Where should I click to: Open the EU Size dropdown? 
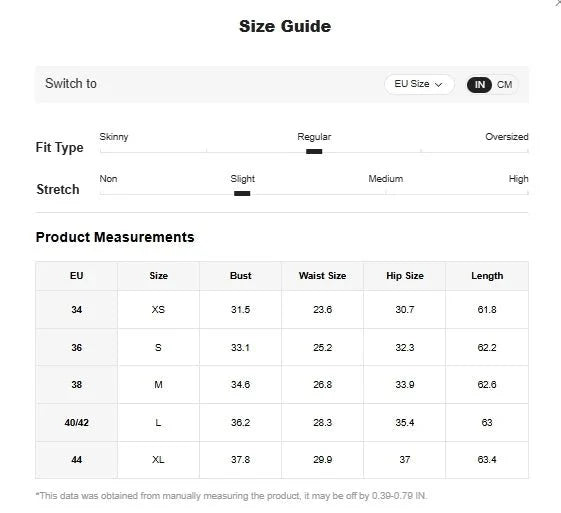pyautogui.click(x=419, y=84)
